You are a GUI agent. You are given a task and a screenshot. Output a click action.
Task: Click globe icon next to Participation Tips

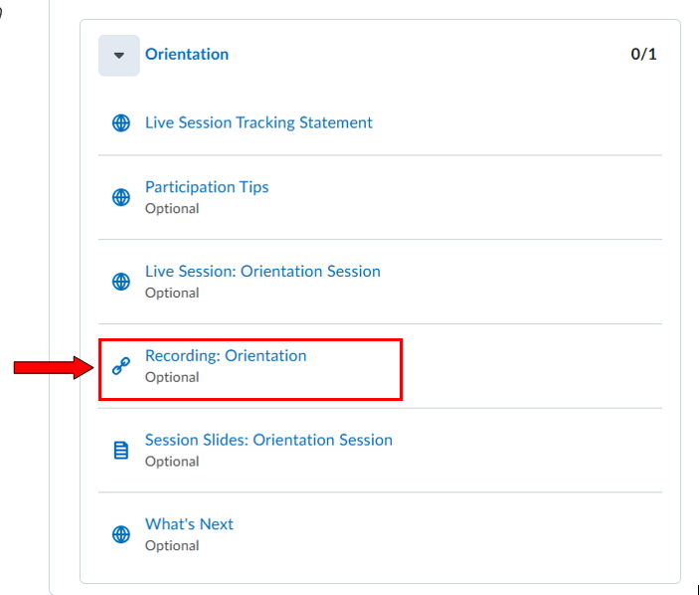[x=121, y=197]
